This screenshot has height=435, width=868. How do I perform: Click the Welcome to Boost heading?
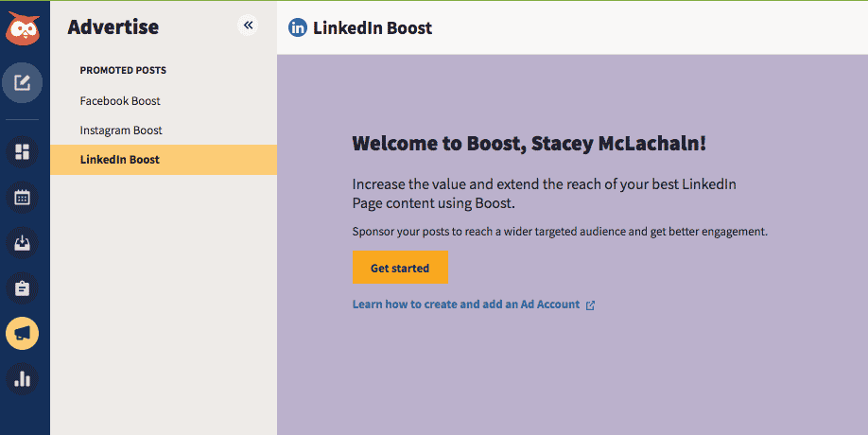point(529,144)
